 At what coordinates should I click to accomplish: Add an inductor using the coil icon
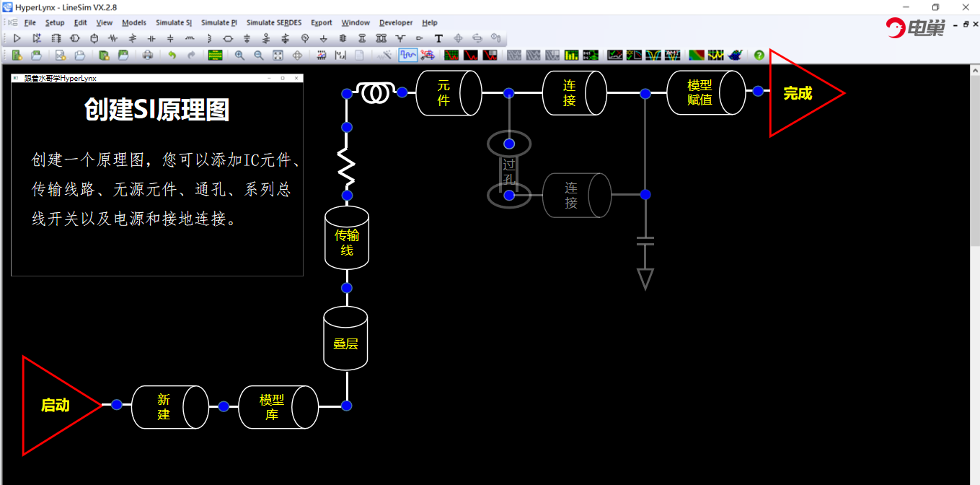pos(190,38)
